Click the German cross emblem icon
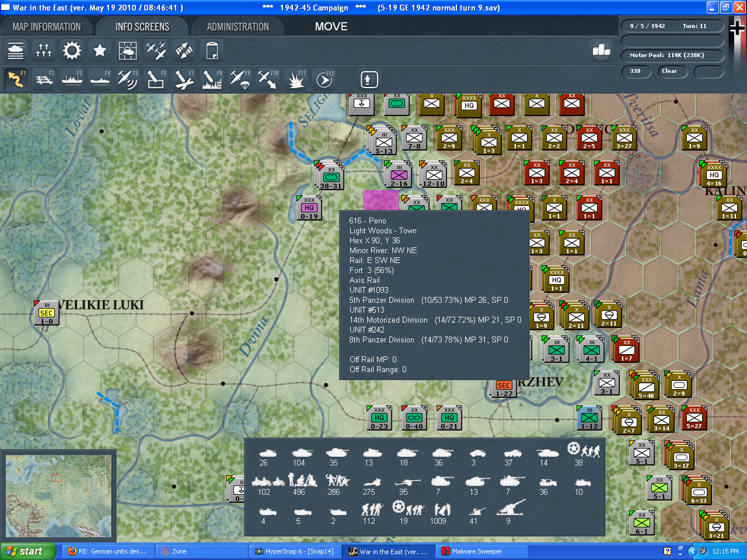The width and height of the screenshot is (747, 560). [738, 27]
